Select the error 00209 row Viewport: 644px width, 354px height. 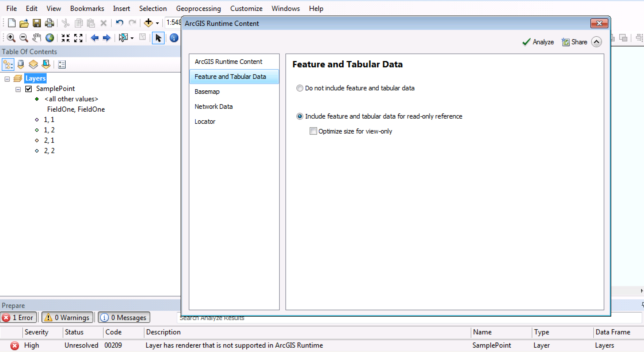click(x=322, y=345)
